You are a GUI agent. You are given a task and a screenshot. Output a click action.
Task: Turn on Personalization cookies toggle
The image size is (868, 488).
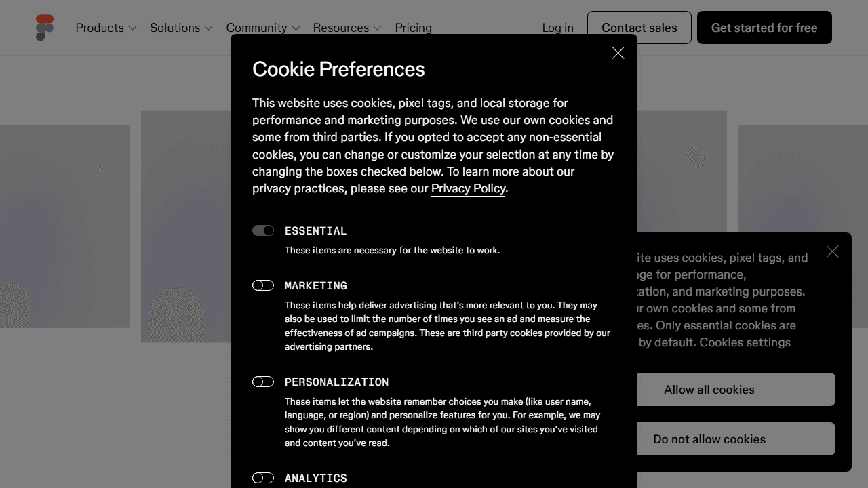(x=263, y=382)
